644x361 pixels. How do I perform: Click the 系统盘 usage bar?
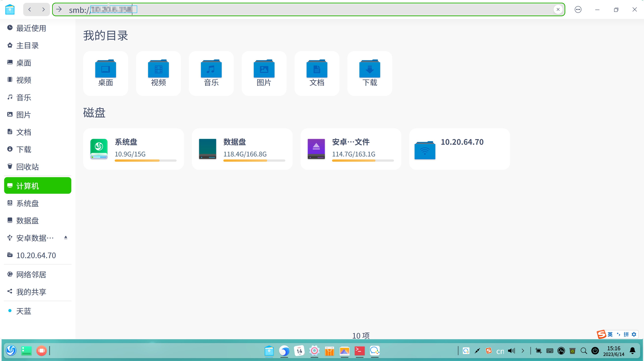point(146,160)
